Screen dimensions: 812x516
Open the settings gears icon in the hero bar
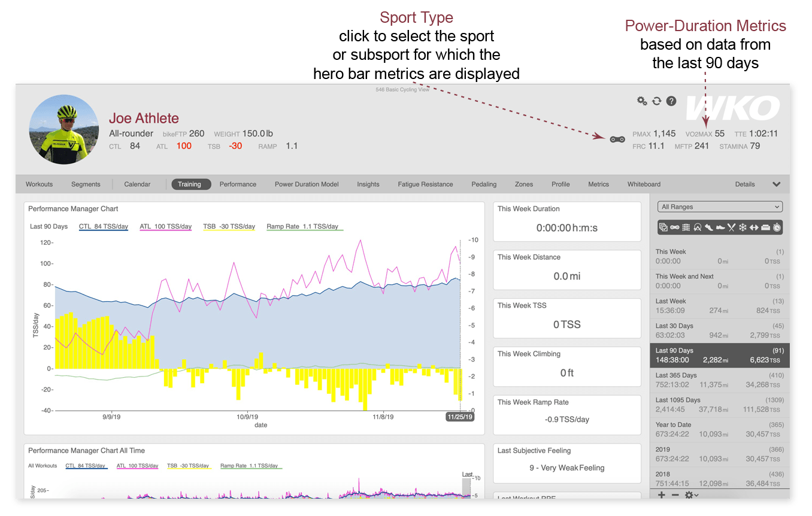[642, 101]
